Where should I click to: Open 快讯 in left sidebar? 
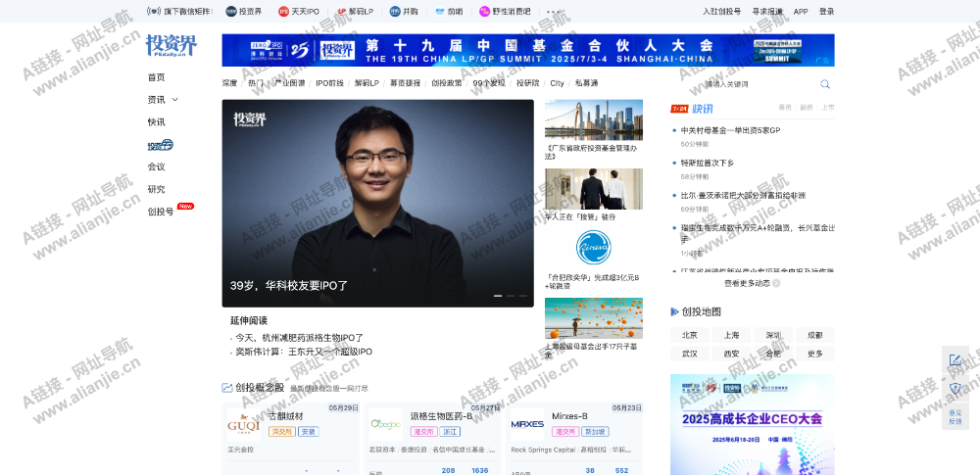(156, 121)
